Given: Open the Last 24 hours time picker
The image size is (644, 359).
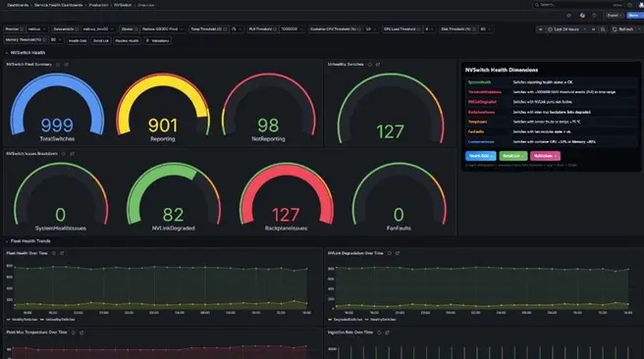Looking at the screenshot, I should (x=566, y=29).
